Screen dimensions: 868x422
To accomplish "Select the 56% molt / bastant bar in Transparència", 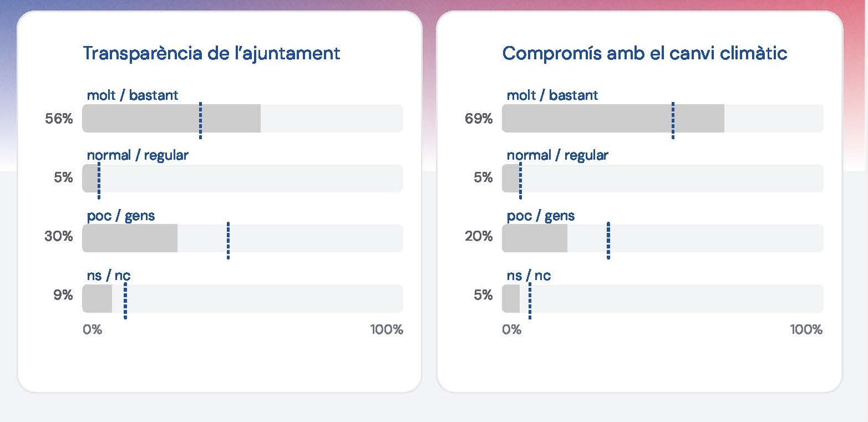I will (171, 118).
